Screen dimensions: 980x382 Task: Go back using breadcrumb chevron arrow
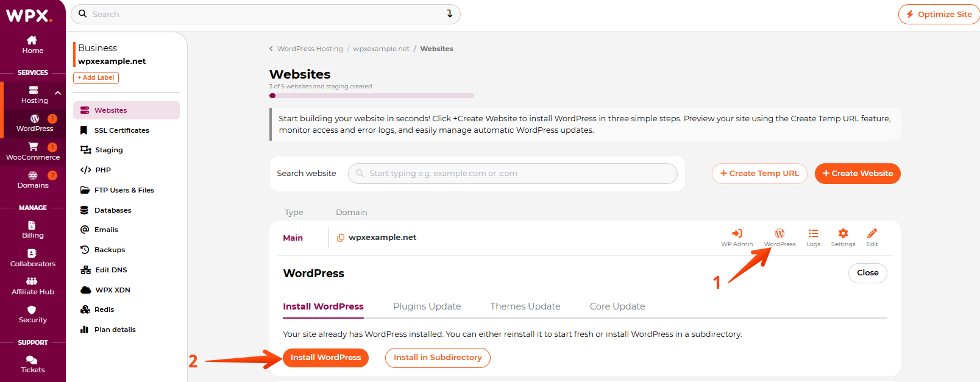[x=271, y=49]
